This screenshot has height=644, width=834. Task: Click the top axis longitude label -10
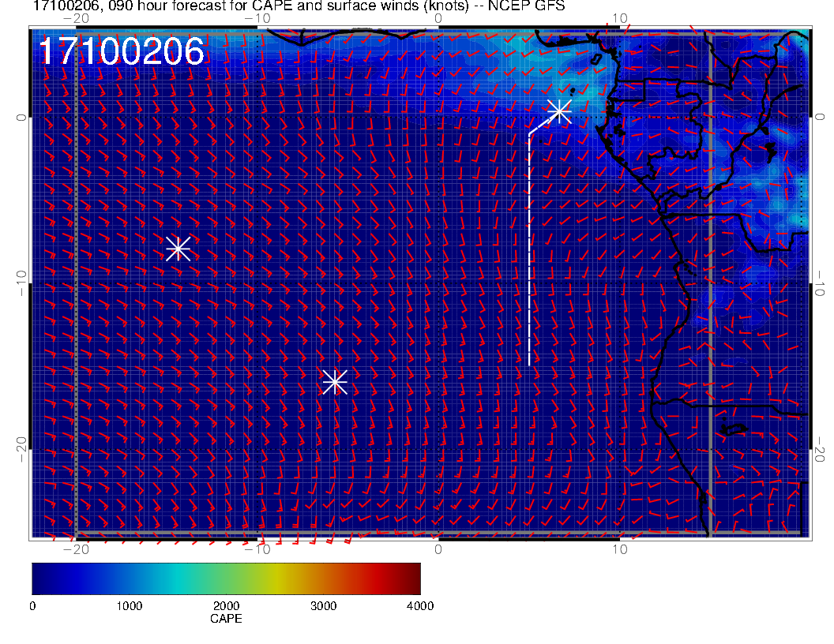click(257, 18)
